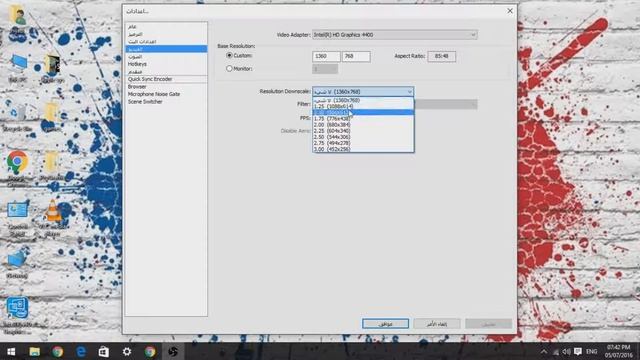Open the second (Encoding) settings category
Image resolution: width=640 pixels, height=360 pixels.
166,34
